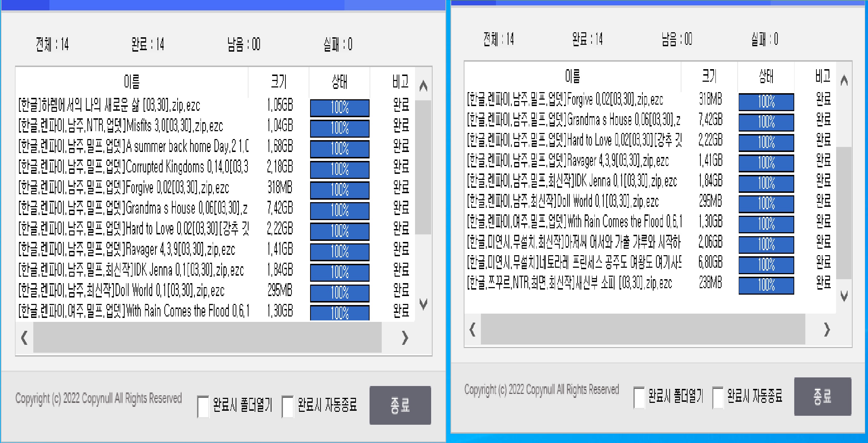Enable 완료시 폴더열기 checkbox in left window
Screen dimensions: 868x443
(x=203, y=407)
